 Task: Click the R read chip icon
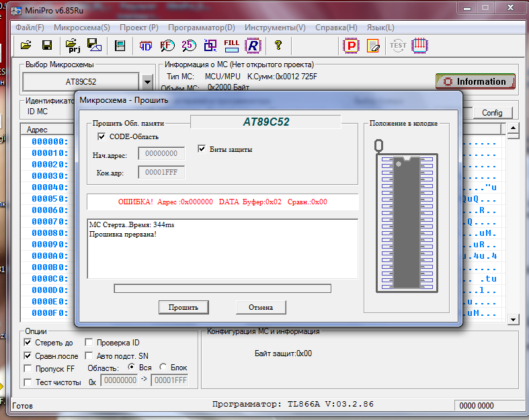pos(253,45)
